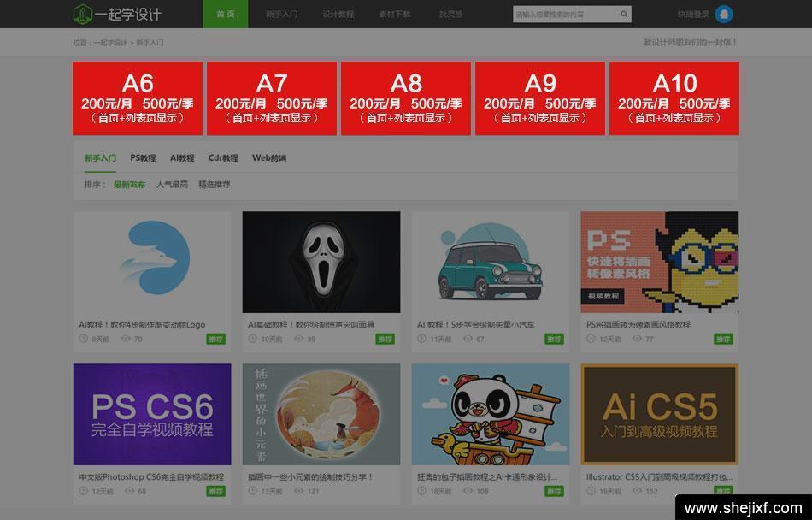This screenshot has width=812, height=520.
Task: Sort the list by 人气最高
Action: (x=172, y=185)
